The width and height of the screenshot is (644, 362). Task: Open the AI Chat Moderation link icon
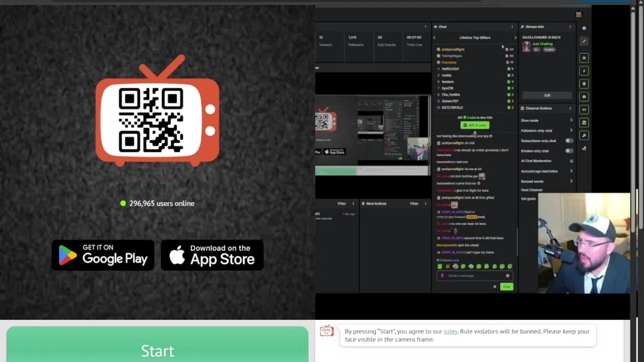[571, 161]
